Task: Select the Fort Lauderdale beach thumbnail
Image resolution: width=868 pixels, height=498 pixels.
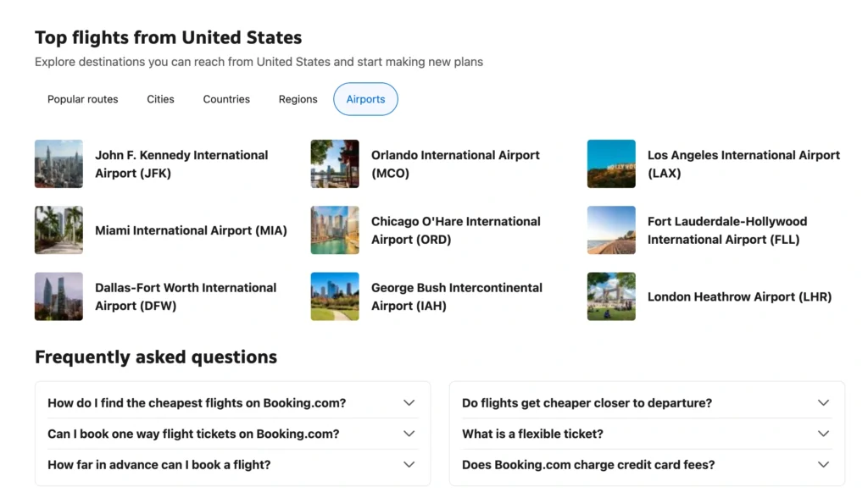Action: [611, 230]
